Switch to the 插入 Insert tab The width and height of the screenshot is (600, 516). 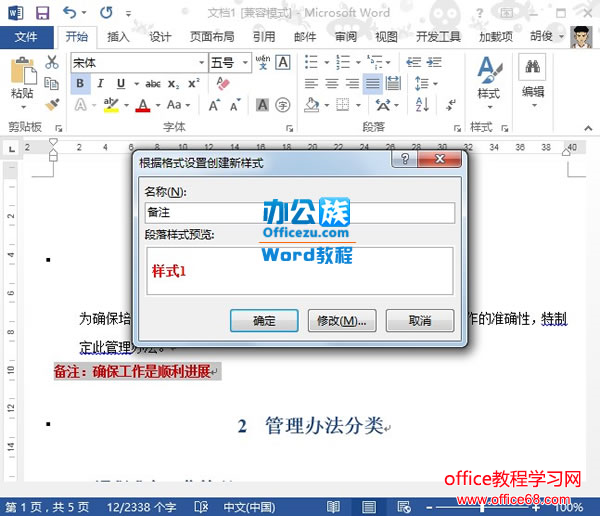(x=118, y=37)
